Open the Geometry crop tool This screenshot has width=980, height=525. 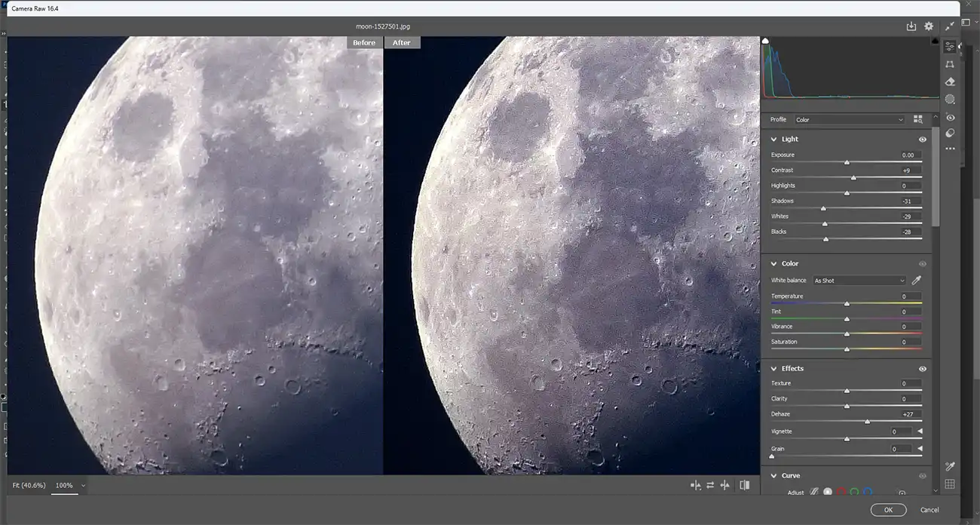point(950,64)
